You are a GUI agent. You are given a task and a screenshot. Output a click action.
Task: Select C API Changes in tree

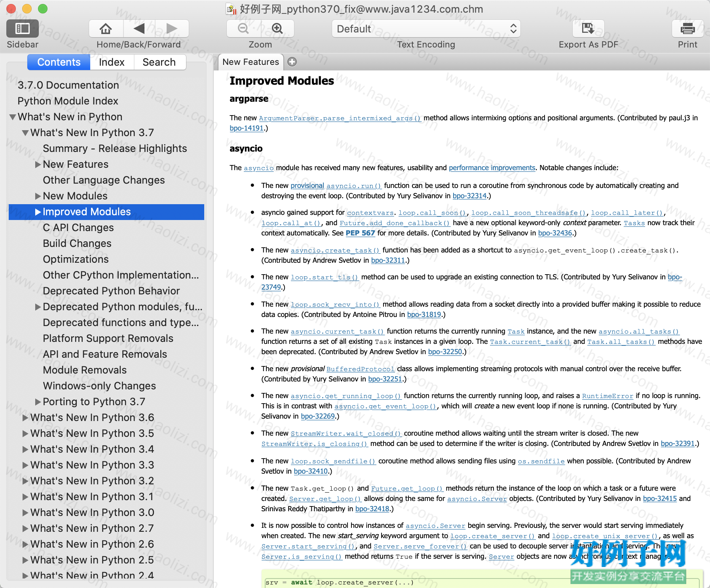78,228
